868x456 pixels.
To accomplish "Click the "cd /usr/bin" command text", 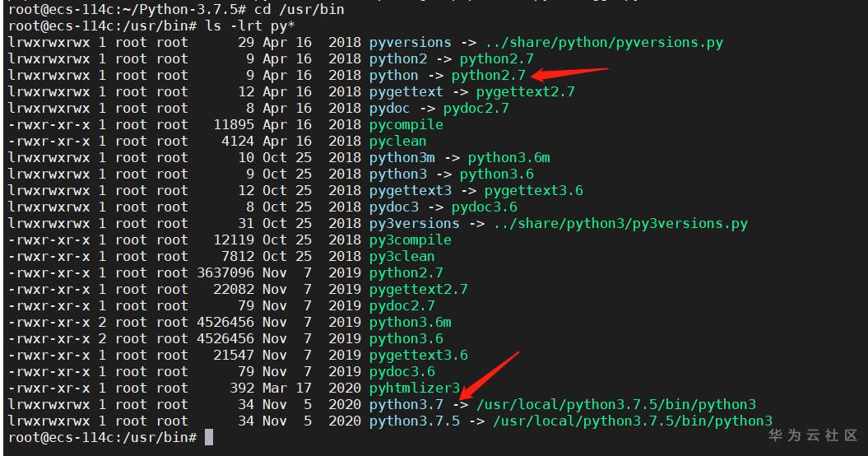I will (x=299, y=9).
